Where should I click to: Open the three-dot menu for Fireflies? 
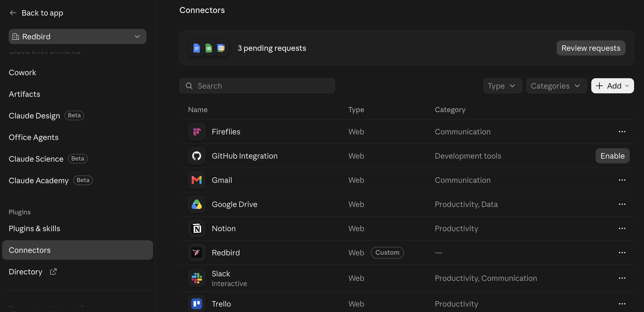click(622, 132)
